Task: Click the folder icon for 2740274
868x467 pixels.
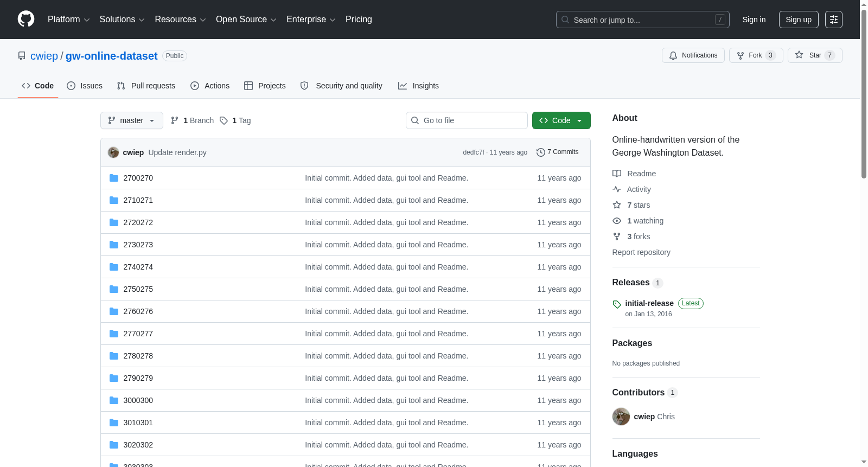Action: pos(114,267)
